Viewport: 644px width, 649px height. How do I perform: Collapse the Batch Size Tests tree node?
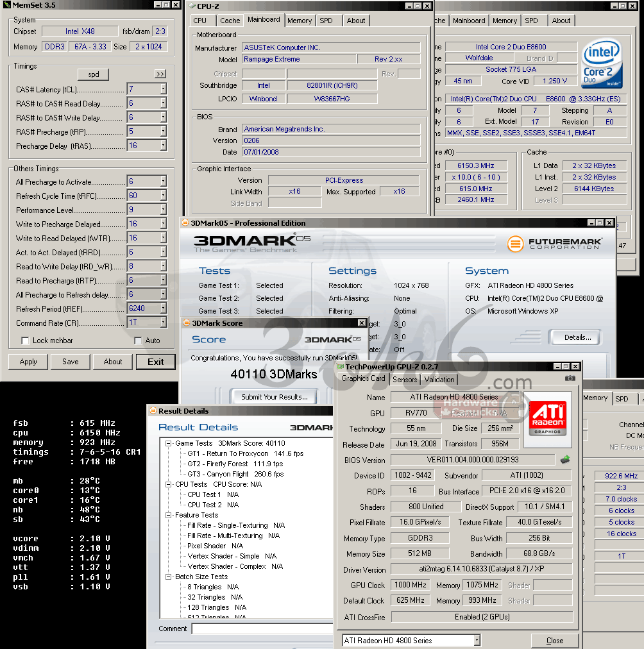[x=169, y=577]
